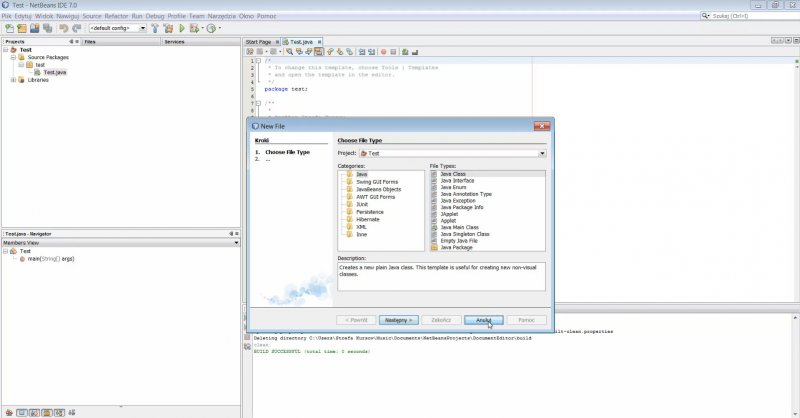Click the Anuluj button
The height and width of the screenshot is (418, 800).
(x=482, y=320)
